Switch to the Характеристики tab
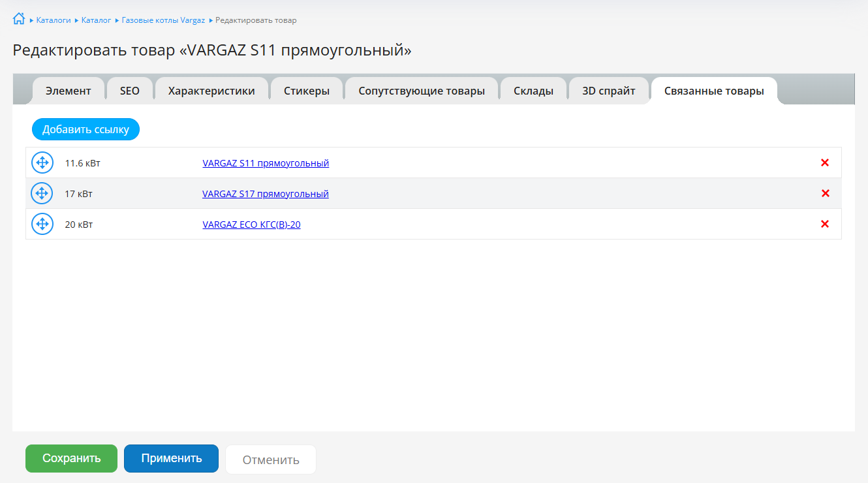 [211, 91]
